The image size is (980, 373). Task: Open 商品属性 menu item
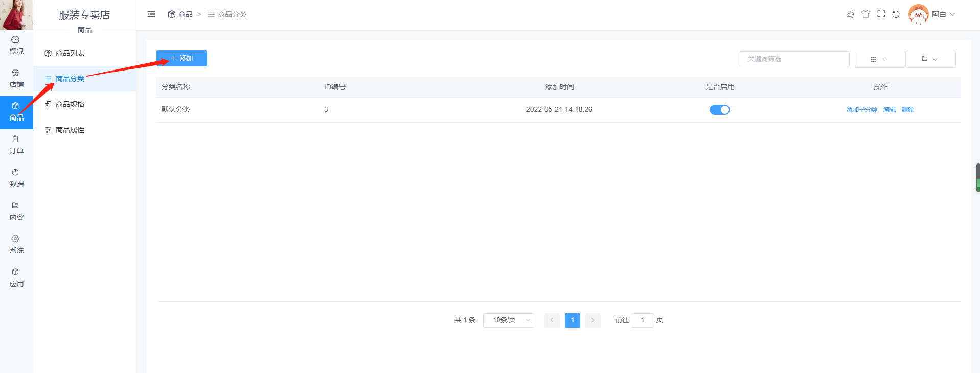pyautogui.click(x=85, y=130)
